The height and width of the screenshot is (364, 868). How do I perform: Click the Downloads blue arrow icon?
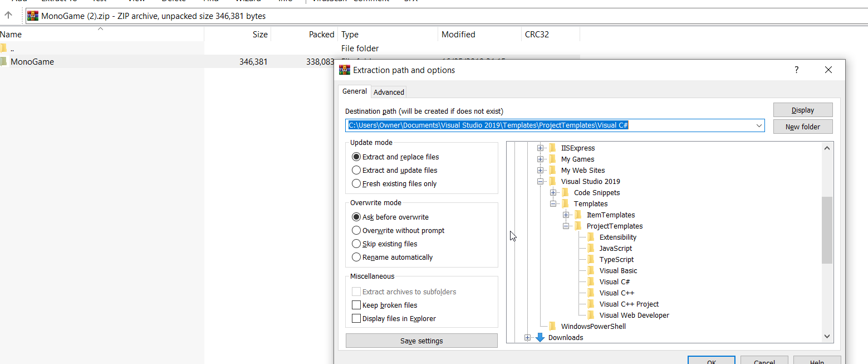pos(540,337)
